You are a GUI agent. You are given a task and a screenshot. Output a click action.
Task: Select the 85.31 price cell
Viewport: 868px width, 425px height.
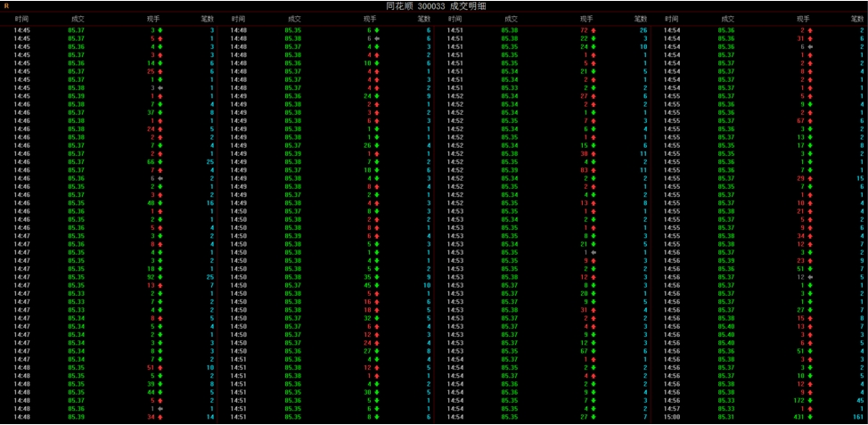[x=725, y=417]
